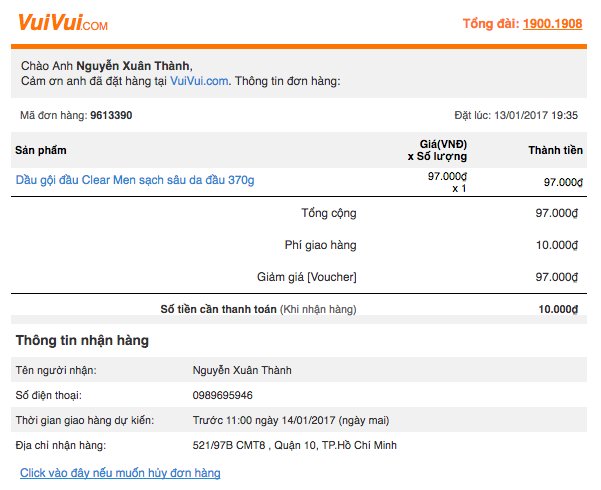
Task: Click the Thông tin nhận hàng heading
Action: [82, 340]
